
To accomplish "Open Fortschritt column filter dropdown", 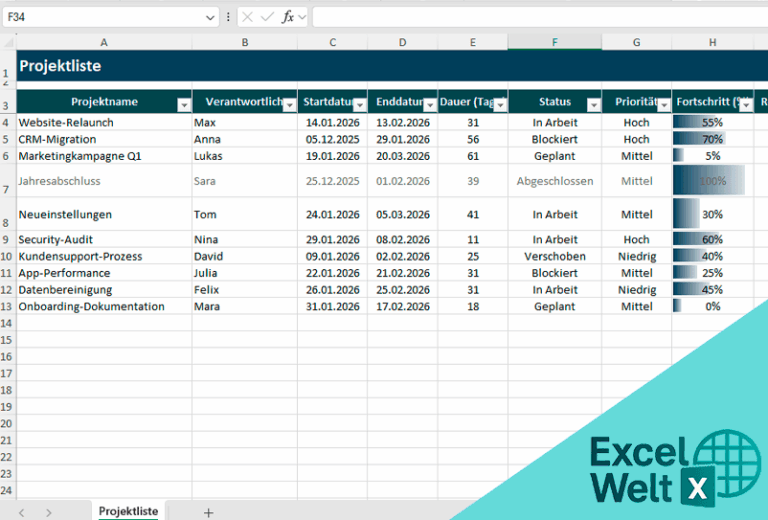I will coord(746,105).
